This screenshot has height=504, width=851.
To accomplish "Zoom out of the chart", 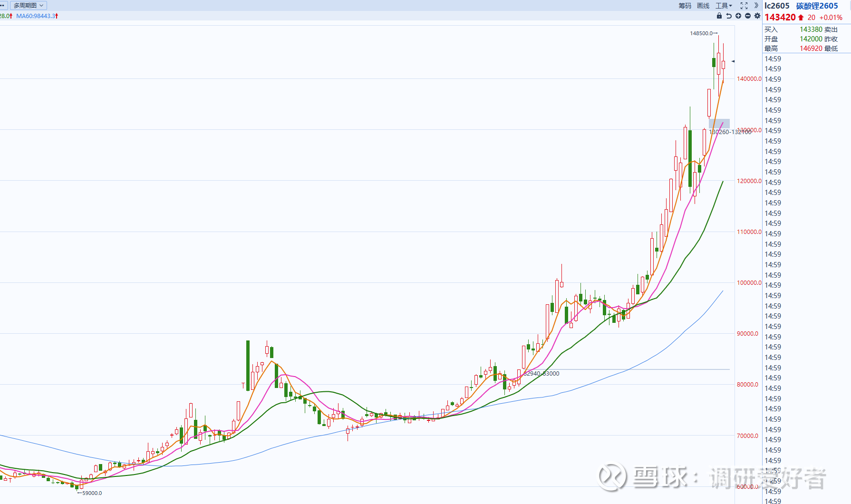I will [x=748, y=16].
